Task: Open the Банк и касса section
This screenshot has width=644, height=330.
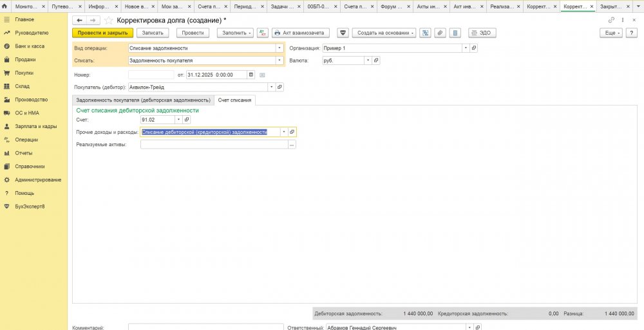Action: pyautogui.click(x=30, y=46)
